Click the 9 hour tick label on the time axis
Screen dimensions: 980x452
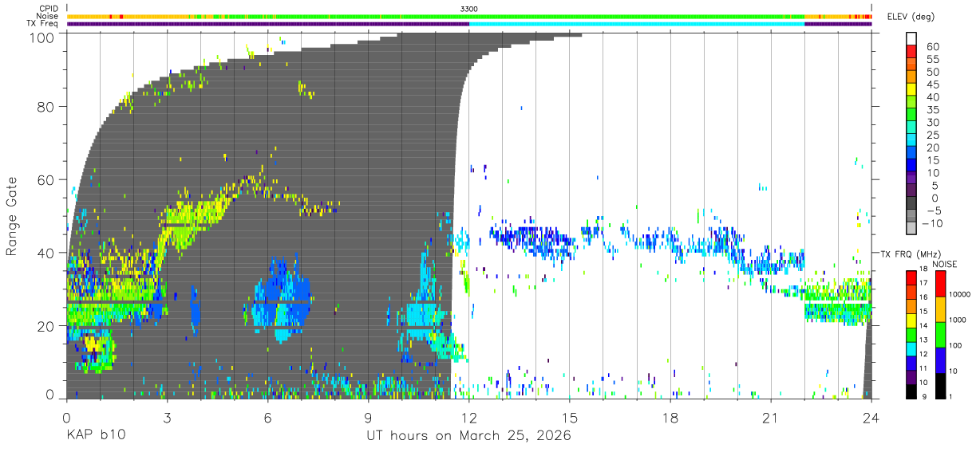pyautogui.click(x=368, y=419)
